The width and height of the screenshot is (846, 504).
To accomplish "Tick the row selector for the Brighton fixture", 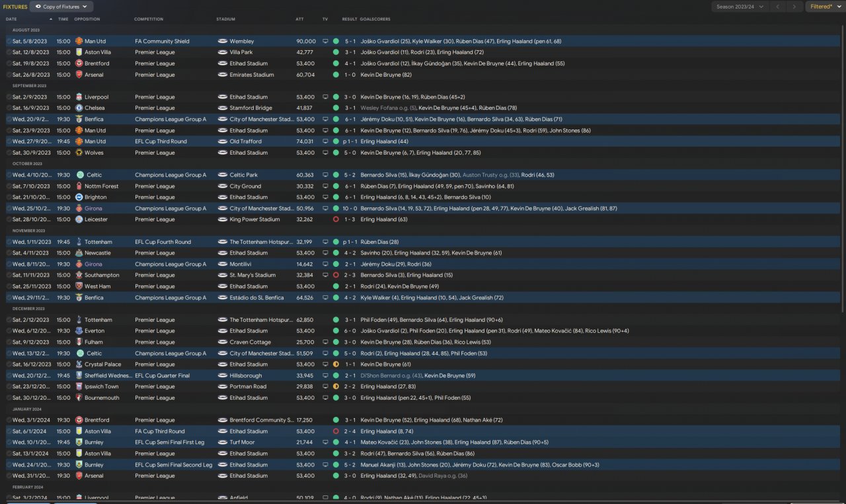I will (x=9, y=197).
